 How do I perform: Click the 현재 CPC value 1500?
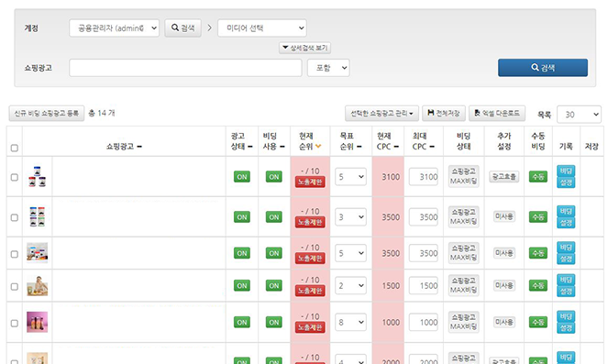click(391, 286)
